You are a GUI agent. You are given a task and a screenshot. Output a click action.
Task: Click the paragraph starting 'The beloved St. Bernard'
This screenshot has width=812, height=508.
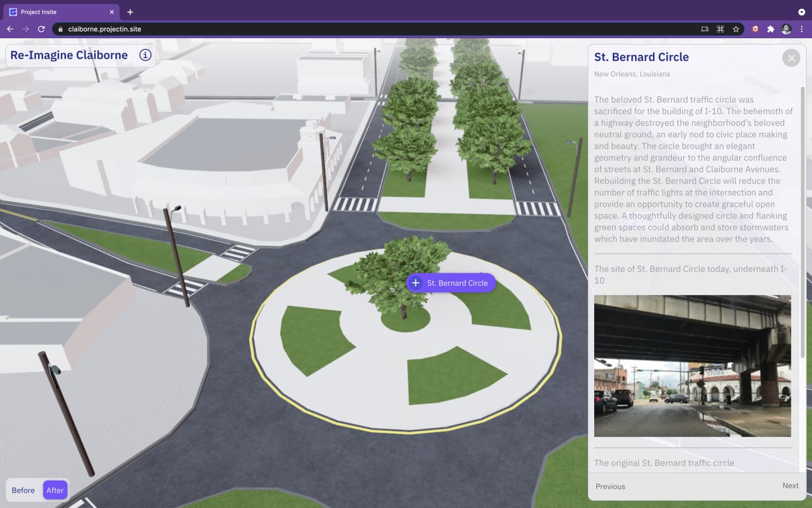pyautogui.click(x=693, y=169)
